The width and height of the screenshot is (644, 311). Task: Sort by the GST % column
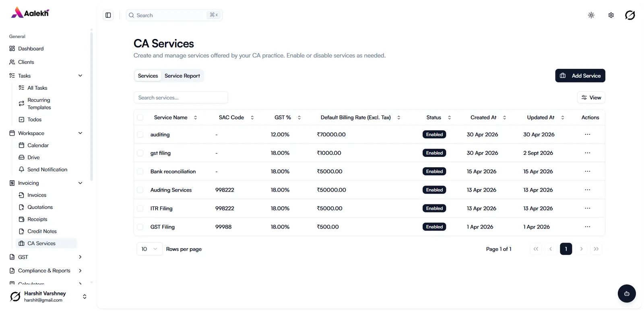(x=287, y=117)
